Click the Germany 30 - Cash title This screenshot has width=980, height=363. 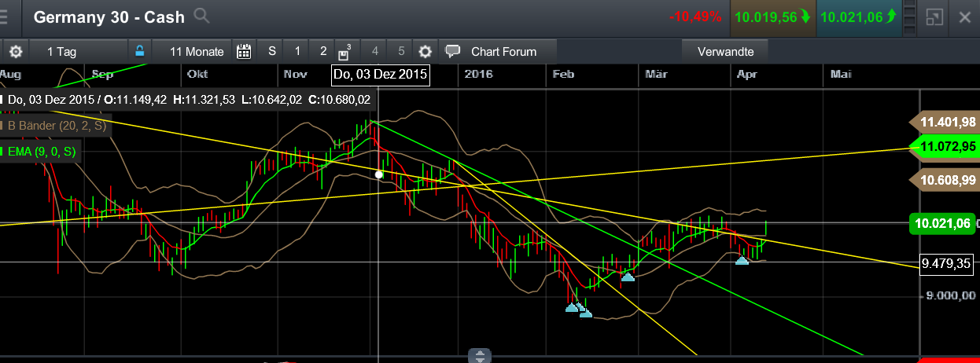pos(109,16)
